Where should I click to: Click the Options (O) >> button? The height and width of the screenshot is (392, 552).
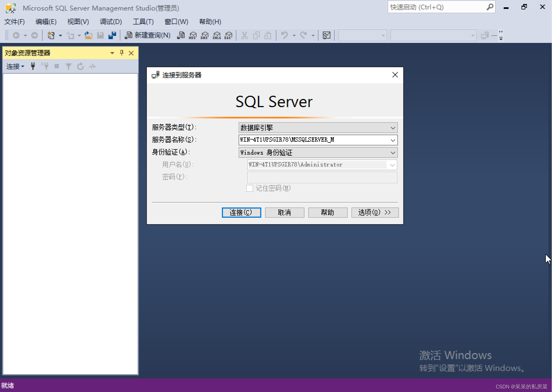[x=375, y=213]
